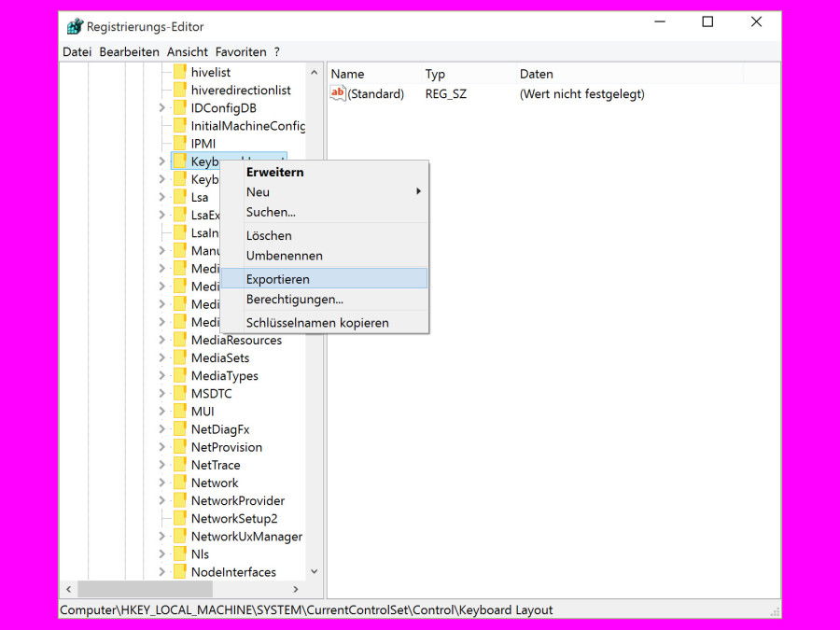840x630 pixels.
Task: Click the Registry Editor icon in title bar
Action: [x=73, y=25]
